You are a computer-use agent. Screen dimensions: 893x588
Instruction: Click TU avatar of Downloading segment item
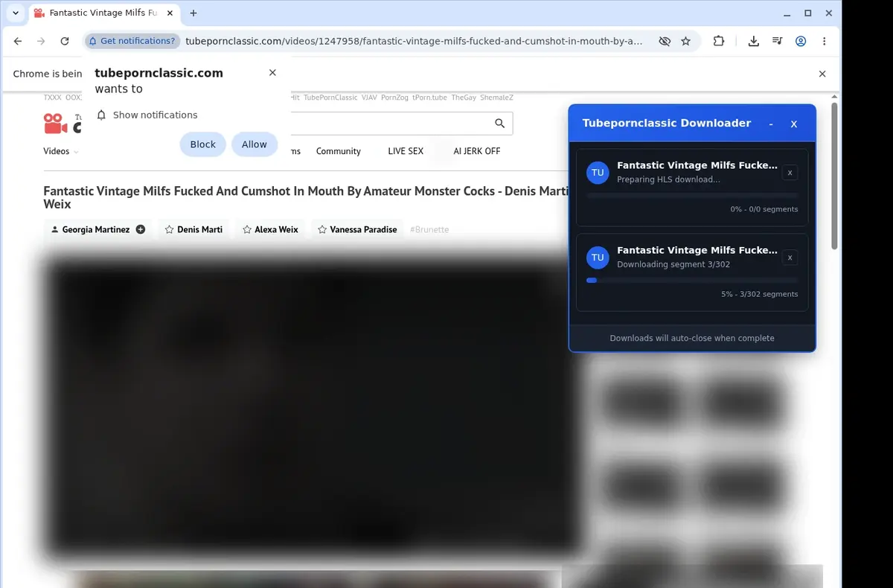pyautogui.click(x=598, y=258)
